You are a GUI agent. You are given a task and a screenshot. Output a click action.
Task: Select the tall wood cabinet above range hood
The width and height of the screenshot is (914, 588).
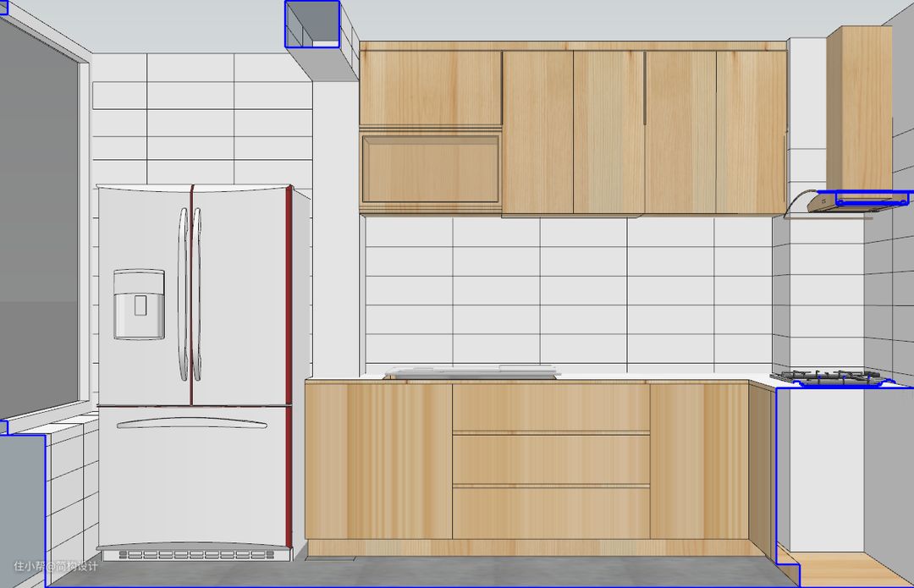[859, 106]
